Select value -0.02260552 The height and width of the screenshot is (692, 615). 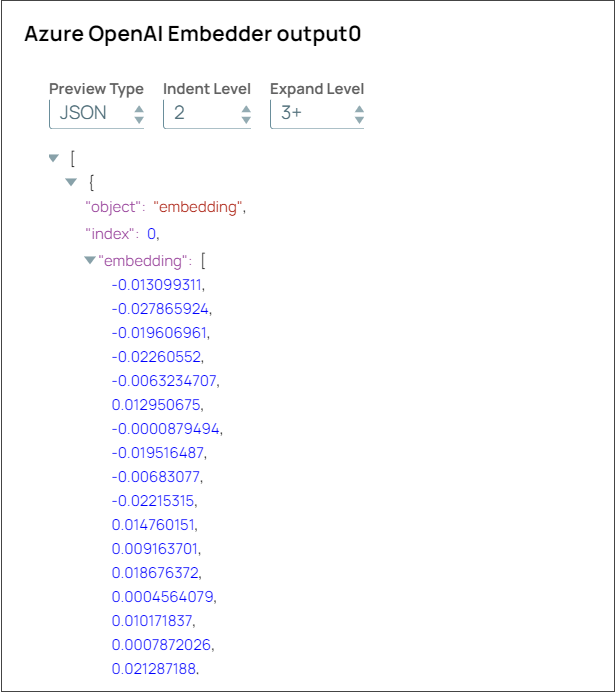[x=156, y=357]
